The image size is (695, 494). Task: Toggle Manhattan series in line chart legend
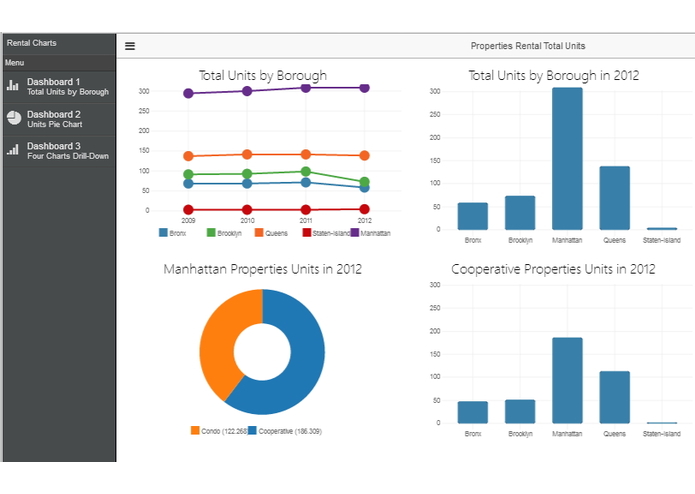coord(371,233)
